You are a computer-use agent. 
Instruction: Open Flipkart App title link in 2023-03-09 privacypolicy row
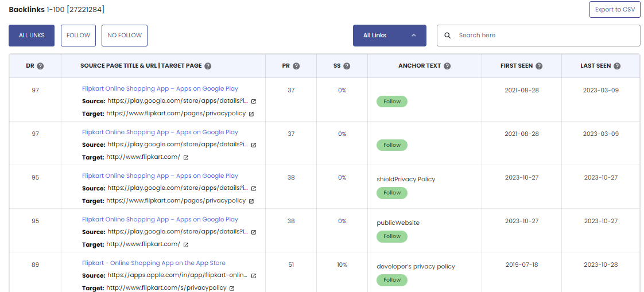pyautogui.click(x=160, y=89)
